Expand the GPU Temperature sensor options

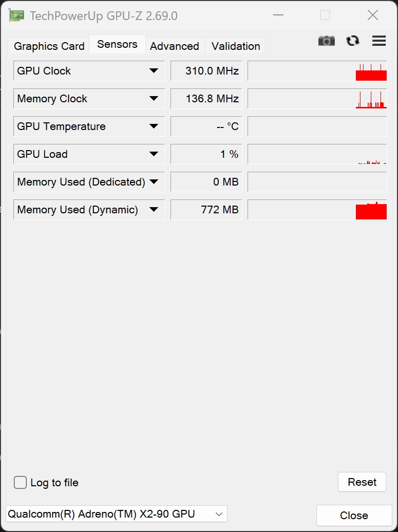[154, 126]
